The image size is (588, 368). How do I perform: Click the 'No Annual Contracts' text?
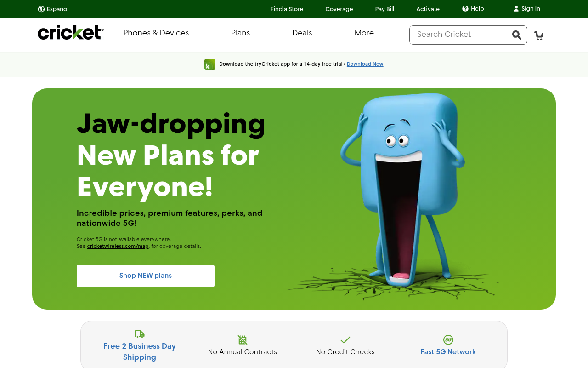pyautogui.click(x=243, y=352)
